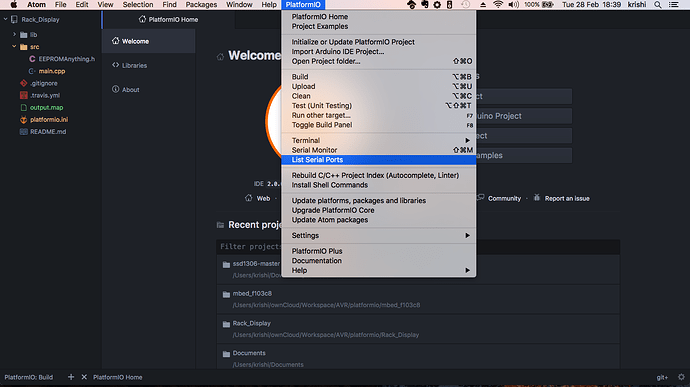Open the mbed_f103c8 recent project

tap(418, 299)
